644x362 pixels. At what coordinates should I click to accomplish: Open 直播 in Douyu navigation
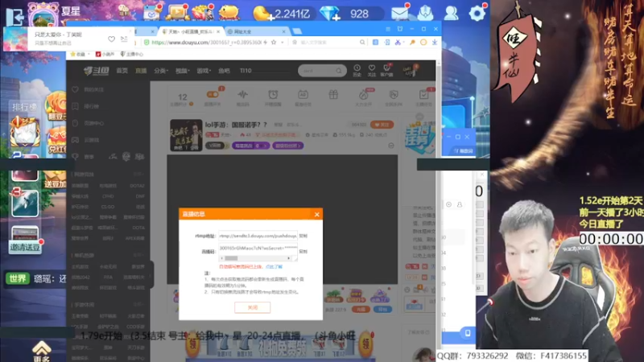(141, 71)
